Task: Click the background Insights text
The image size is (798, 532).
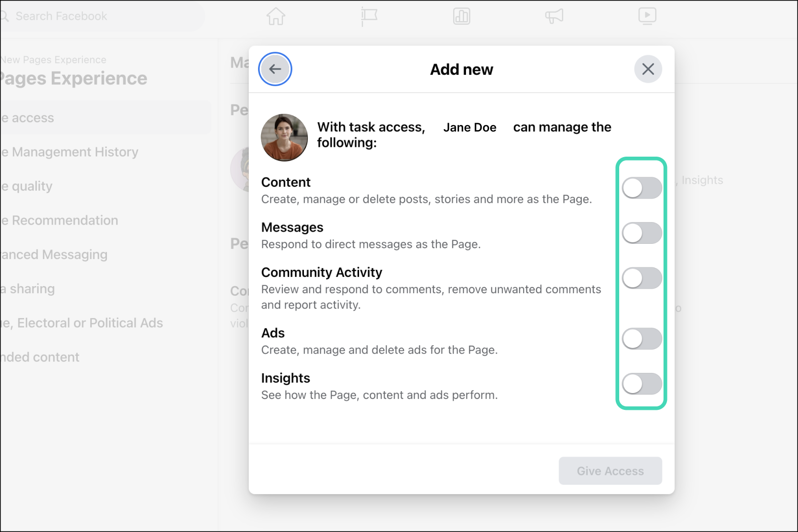Action: pyautogui.click(x=702, y=180)
